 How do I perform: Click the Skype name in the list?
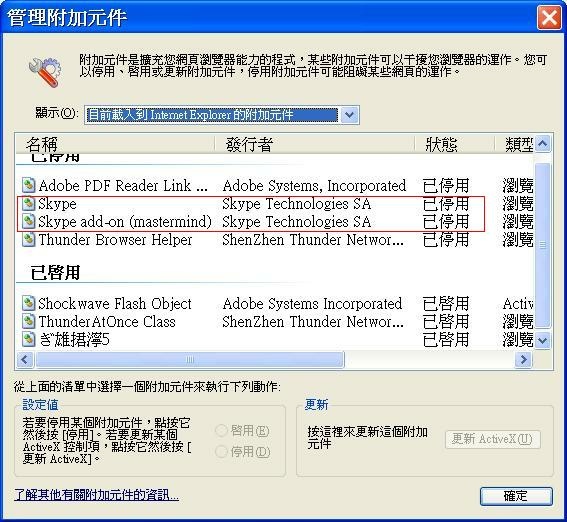pos(57,204)
